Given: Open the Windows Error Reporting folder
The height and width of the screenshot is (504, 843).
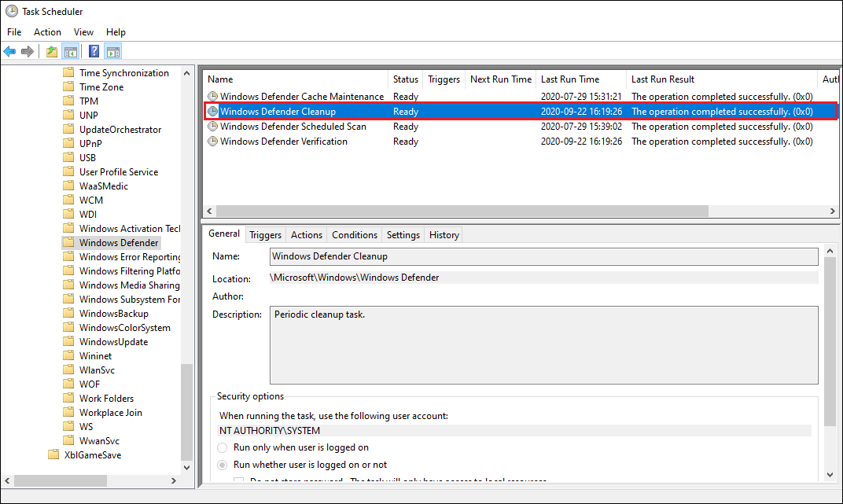Looking at the screenshot, I should pos(130,257).
